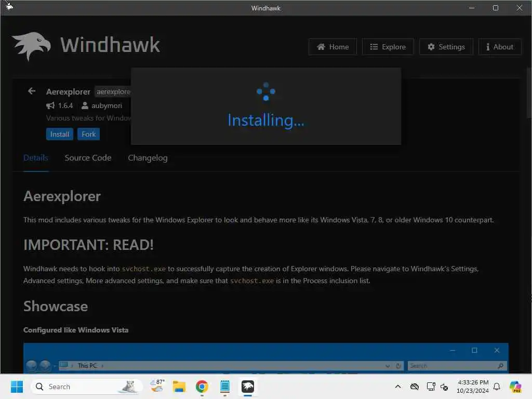Click the aerexplorer mod ID tag

tap(113, 91)
